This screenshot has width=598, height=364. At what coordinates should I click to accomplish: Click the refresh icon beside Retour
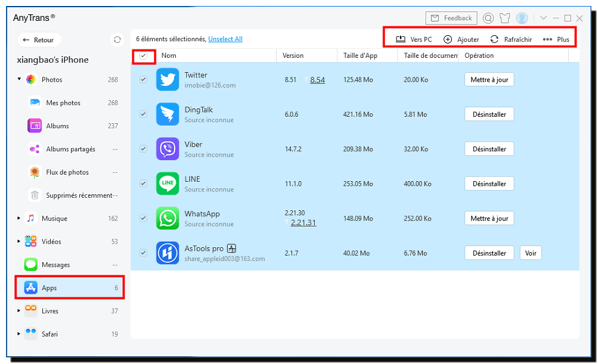[117, 40]
